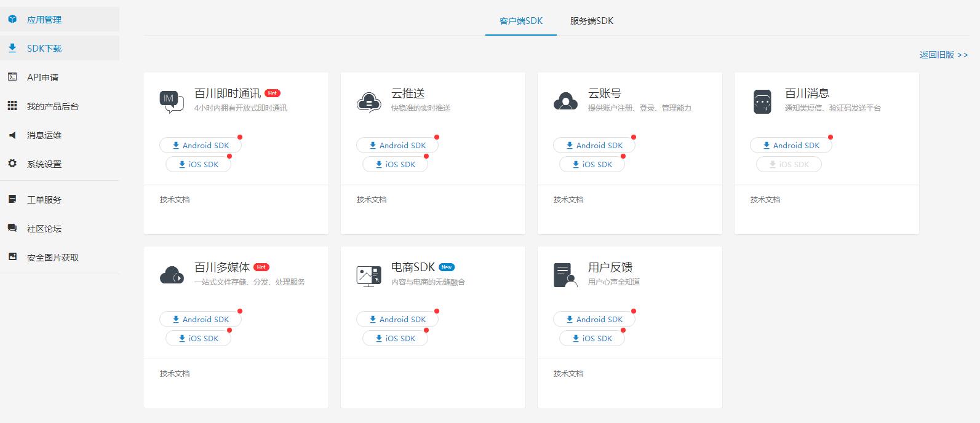This screenshot has height=423, width=980.
Task: Click the New badge next to 电商SDK
Action: [447, 267]
